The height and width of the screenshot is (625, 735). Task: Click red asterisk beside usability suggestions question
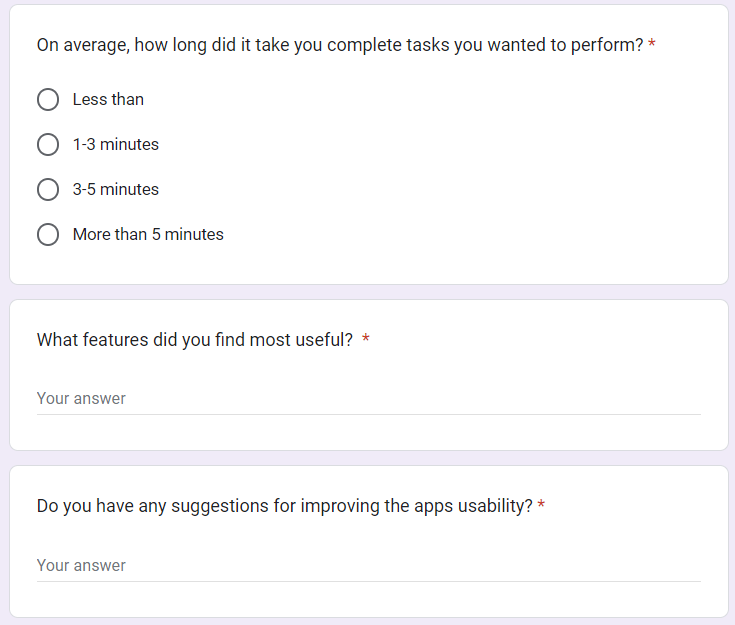coord(541,506)
